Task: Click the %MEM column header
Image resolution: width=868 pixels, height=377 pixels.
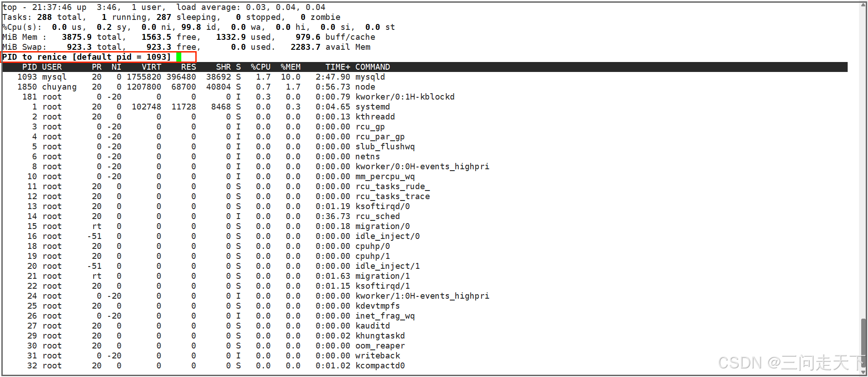Action: (x=291, y=67)
